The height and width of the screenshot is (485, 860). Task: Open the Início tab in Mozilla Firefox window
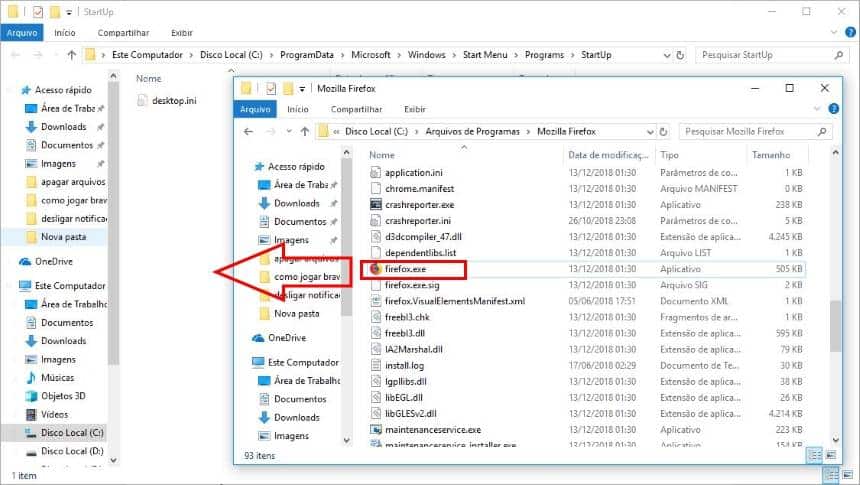298,109
